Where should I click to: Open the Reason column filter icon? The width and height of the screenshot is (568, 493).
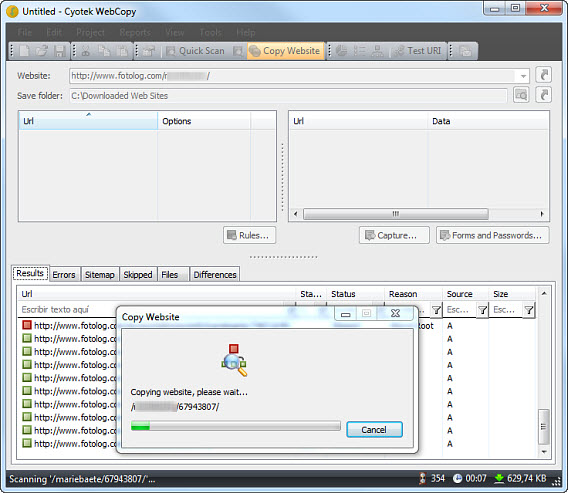[436, 310]
